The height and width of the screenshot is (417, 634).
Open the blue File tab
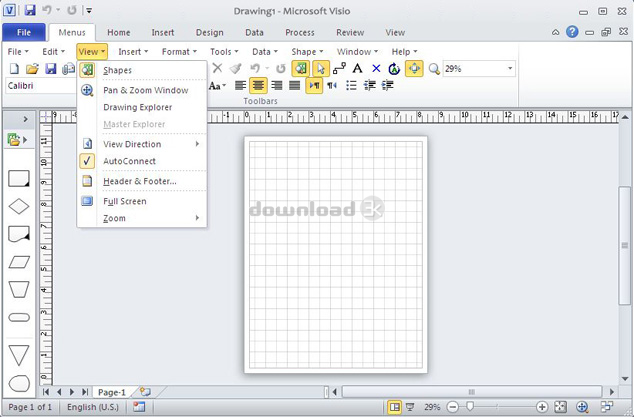click(23, 32)
